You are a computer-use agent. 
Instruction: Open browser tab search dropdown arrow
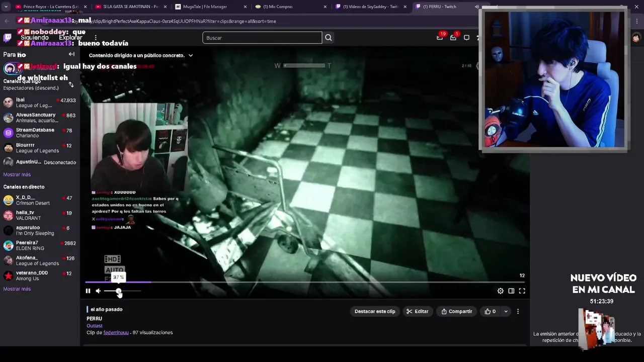[6, 7]
